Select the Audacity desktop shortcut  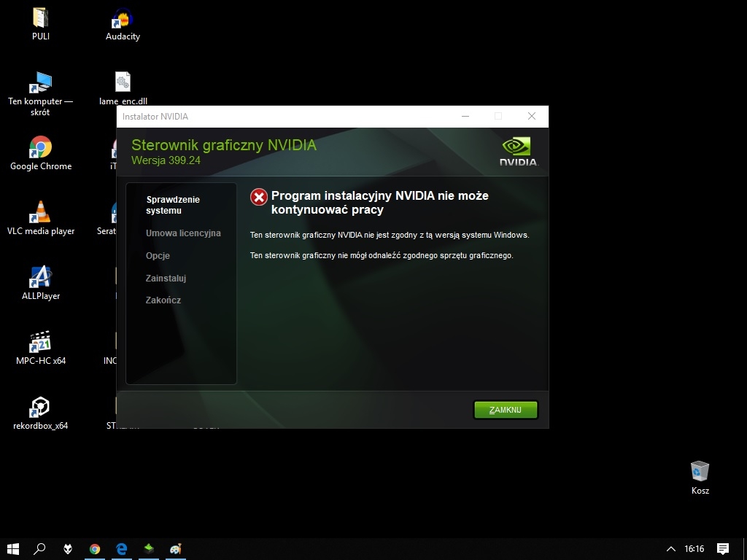coord(123,24)
